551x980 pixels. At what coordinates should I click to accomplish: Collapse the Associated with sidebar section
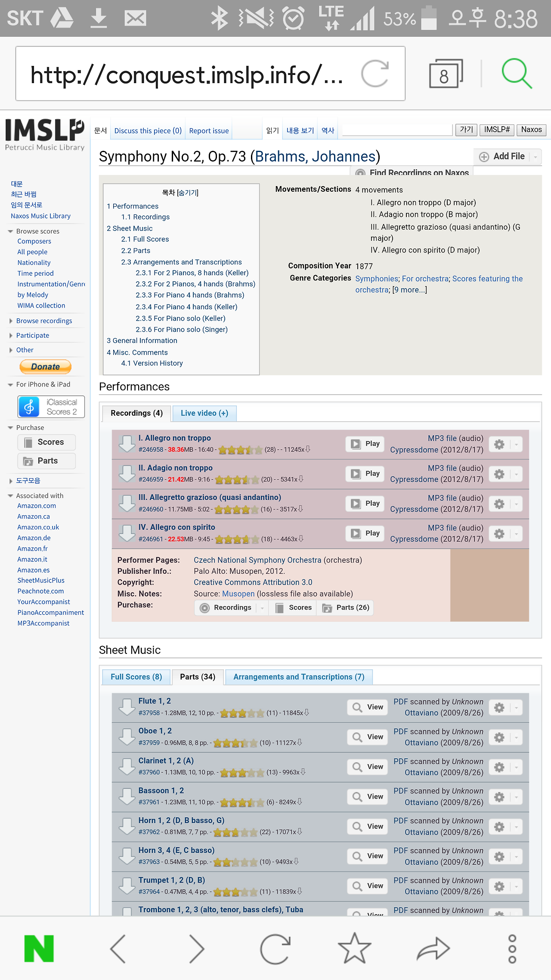[10, 496]
